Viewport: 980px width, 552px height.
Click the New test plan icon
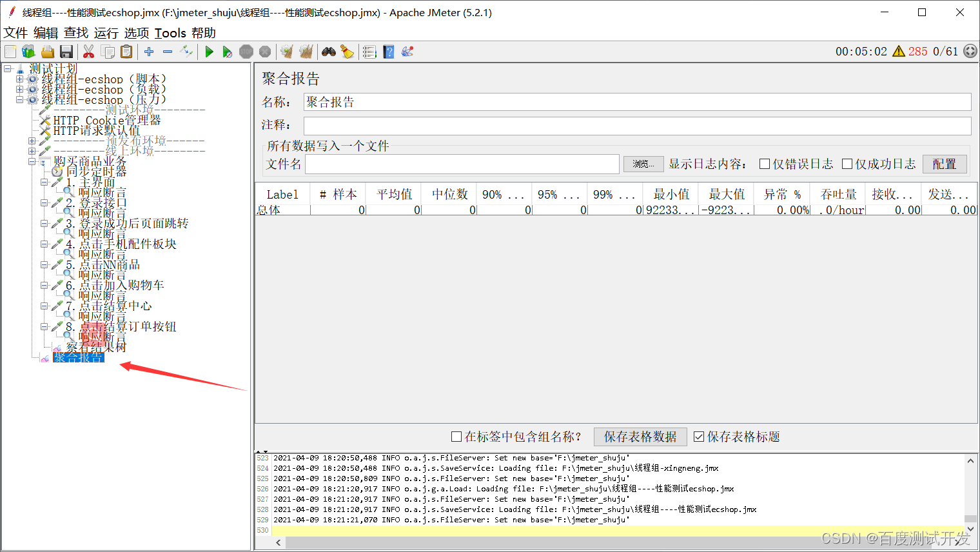pos(10,52)
